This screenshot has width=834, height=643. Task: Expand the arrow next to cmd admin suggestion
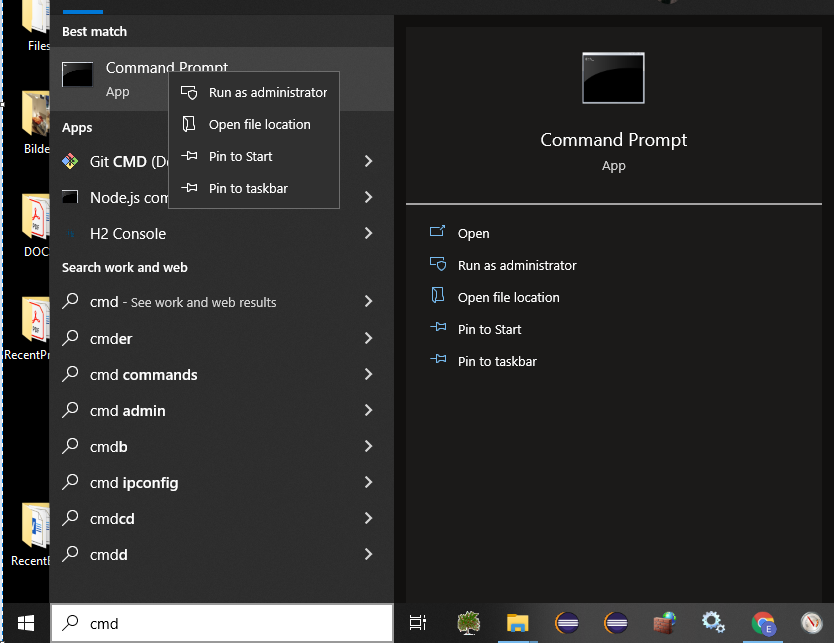[x=369, y=410]
